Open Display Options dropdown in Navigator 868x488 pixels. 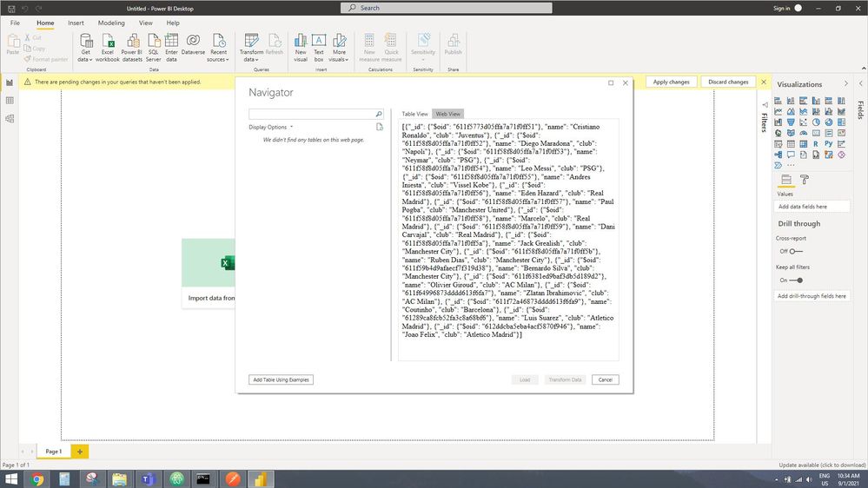(x=271, y=128)
